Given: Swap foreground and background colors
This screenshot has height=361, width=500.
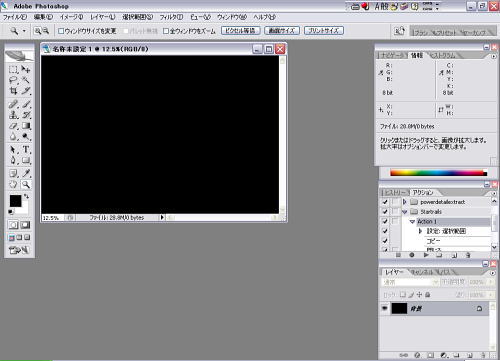Looking at the screenshot, I should point(26,196).
